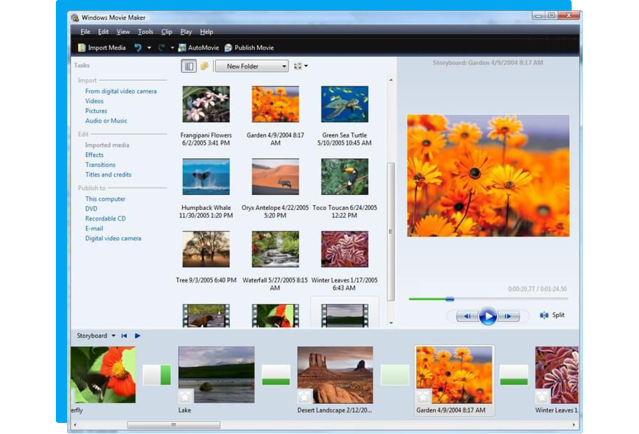Open the thumbnail views dropdown icon

(301, 66)
